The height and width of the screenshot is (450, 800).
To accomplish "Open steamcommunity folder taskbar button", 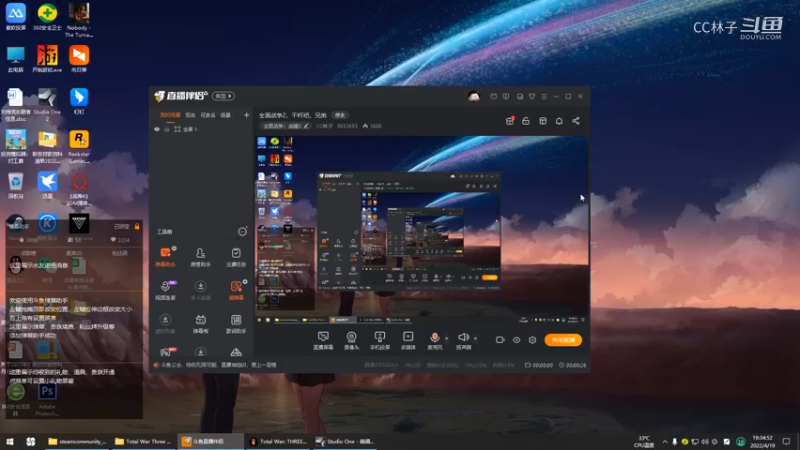I will point(77,441).
